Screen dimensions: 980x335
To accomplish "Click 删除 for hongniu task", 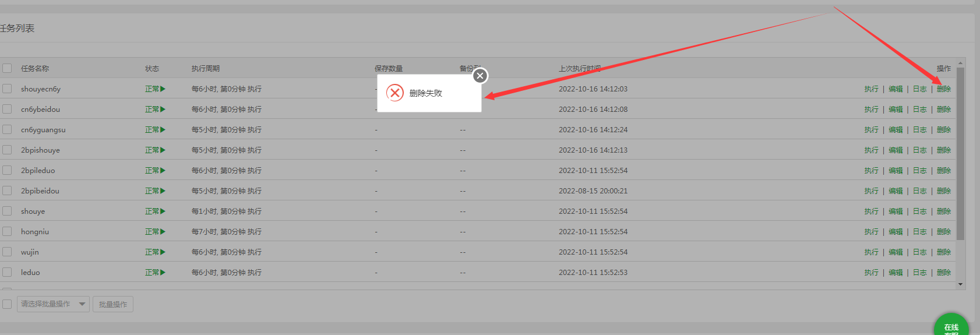I will pos(944,232).
